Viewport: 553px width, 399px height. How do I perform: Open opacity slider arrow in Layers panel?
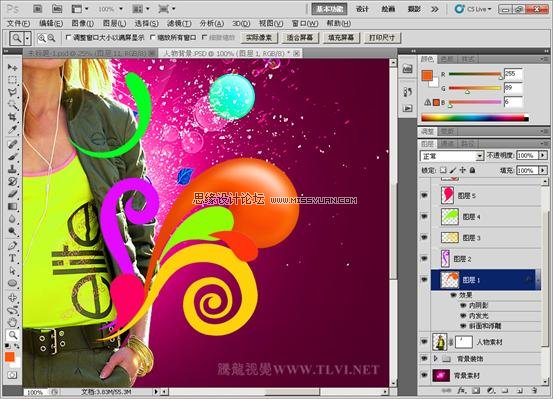[543, 155]
